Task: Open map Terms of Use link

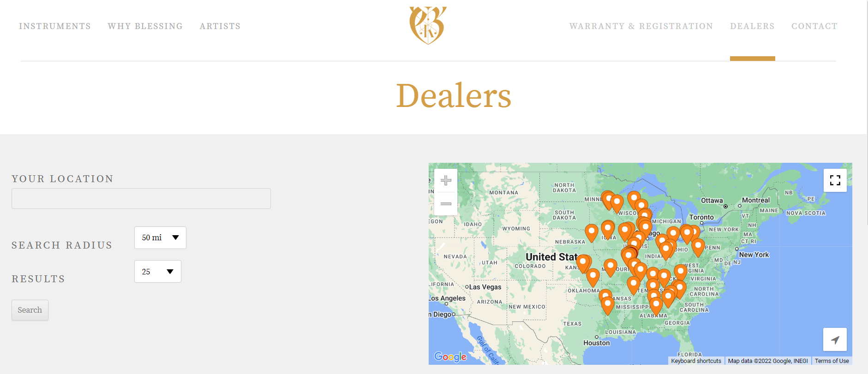Action: click(832, 361)
